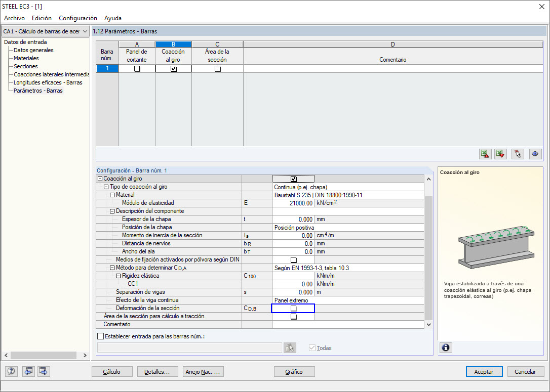Collapse the Coacción al giro group
550x392 pixels.
(x=100, y=179)
